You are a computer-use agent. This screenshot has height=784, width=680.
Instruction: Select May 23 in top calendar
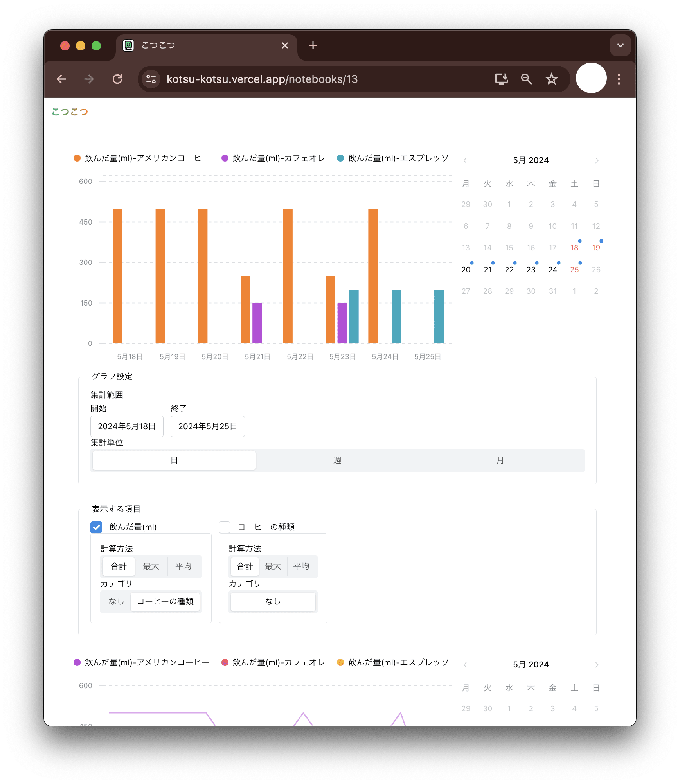pos(531,270)
